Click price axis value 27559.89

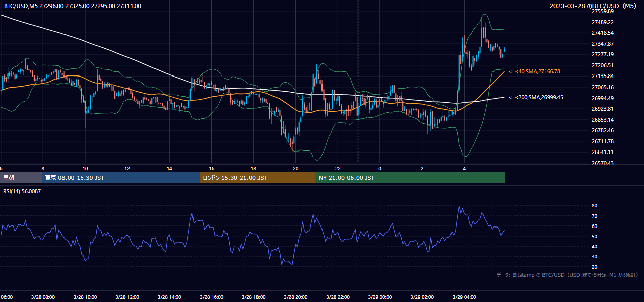click(x=602, y=11)
